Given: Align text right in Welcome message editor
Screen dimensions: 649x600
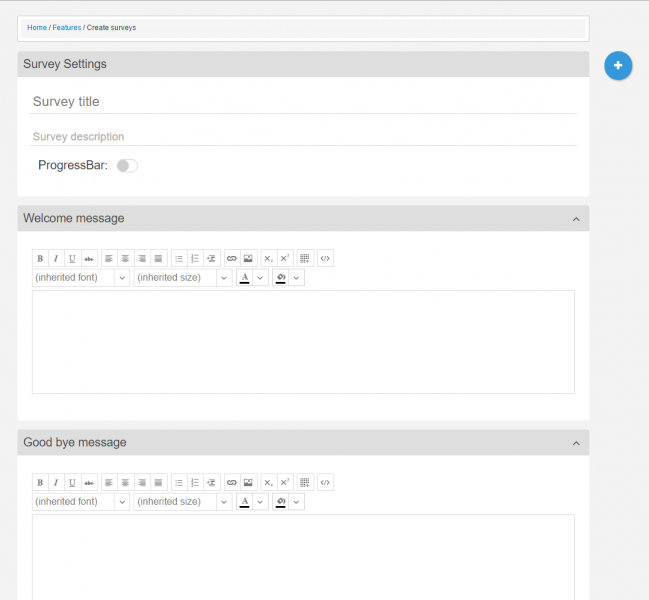Looking at the screenshot, I should click(142, 259).
